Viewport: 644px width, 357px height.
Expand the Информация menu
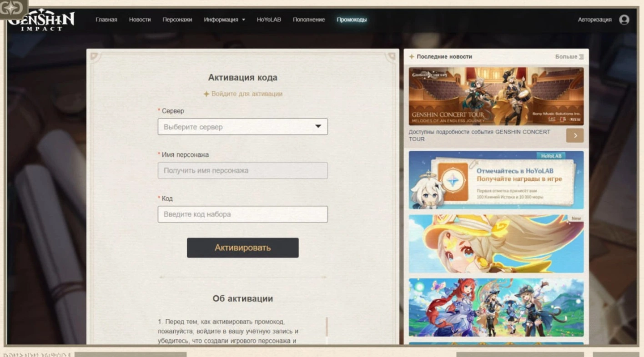tap(224, 20)
